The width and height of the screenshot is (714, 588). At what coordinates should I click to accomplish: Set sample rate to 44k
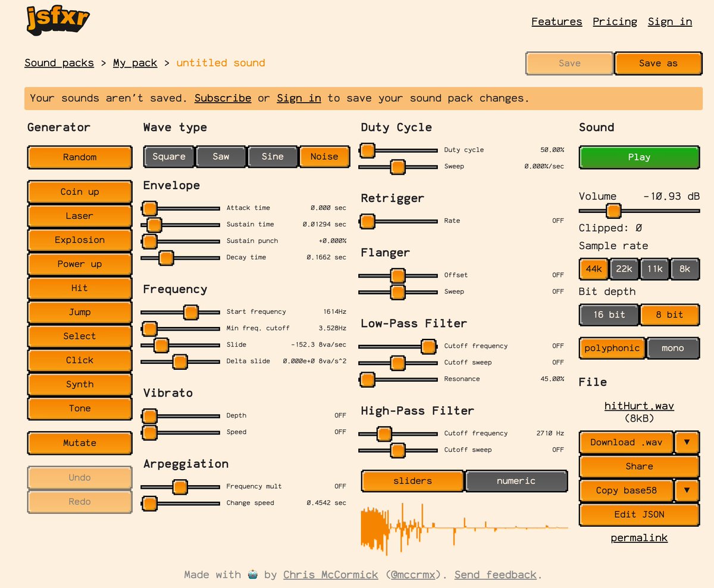click(x=594, y=269)
